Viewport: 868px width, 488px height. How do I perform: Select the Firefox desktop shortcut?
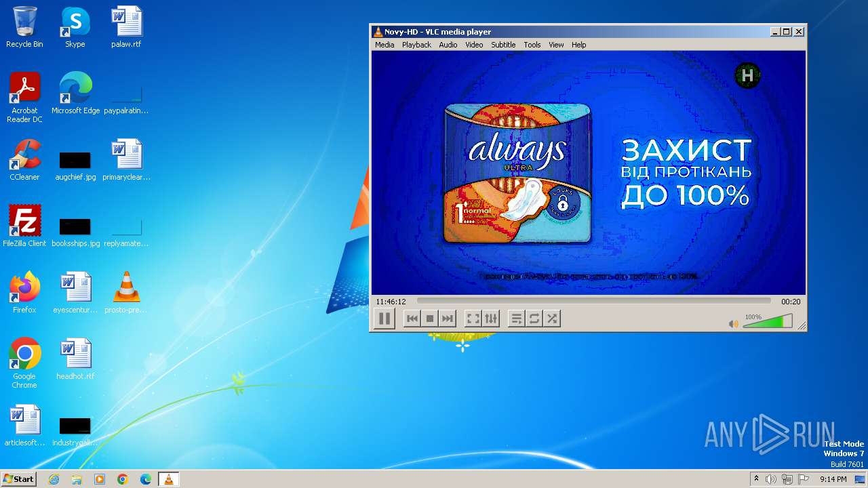24,293
